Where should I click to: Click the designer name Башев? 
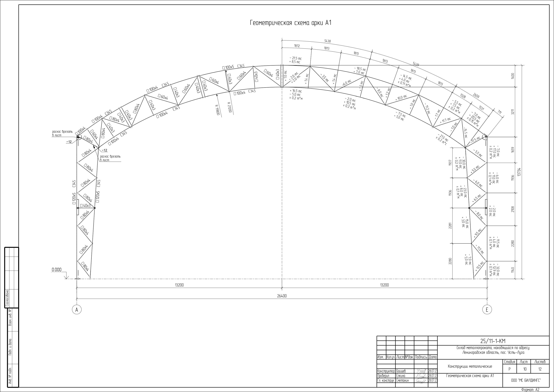pyautogui.click(x=401, y=371)
